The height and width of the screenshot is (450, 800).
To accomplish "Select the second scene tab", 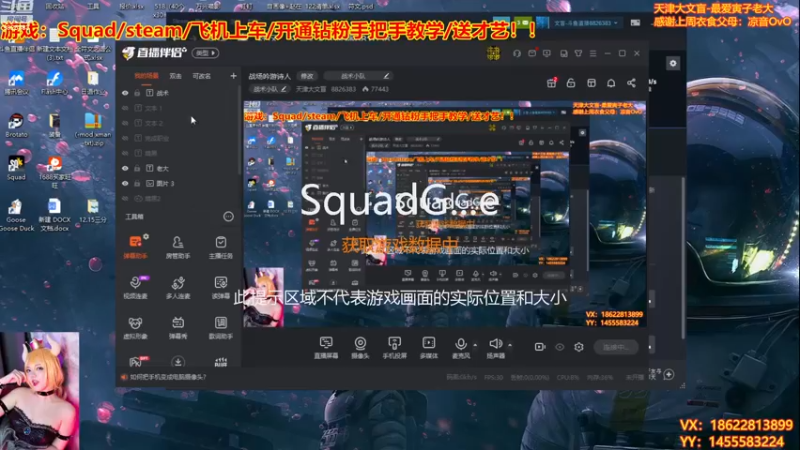I will tap(176, 76).
